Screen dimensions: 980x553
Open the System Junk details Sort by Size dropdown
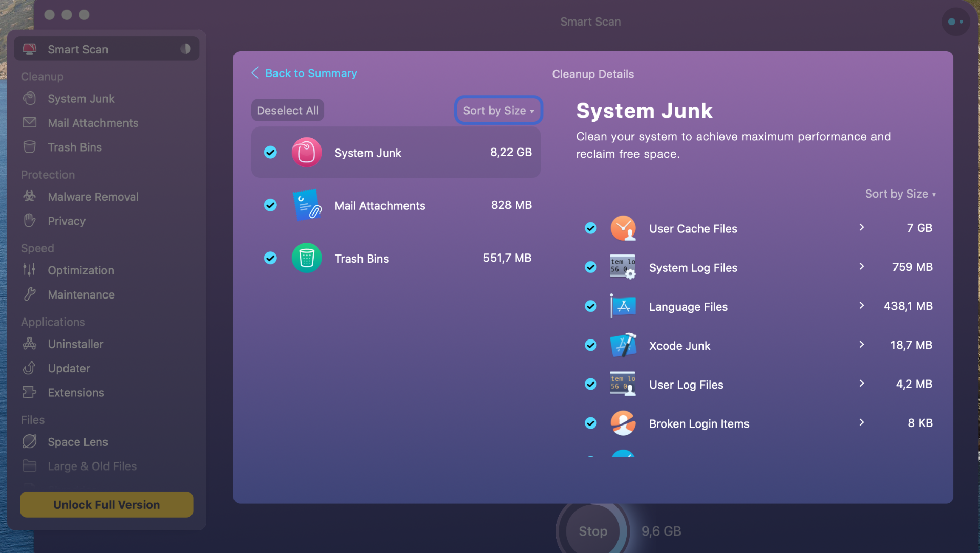[900, 194]
